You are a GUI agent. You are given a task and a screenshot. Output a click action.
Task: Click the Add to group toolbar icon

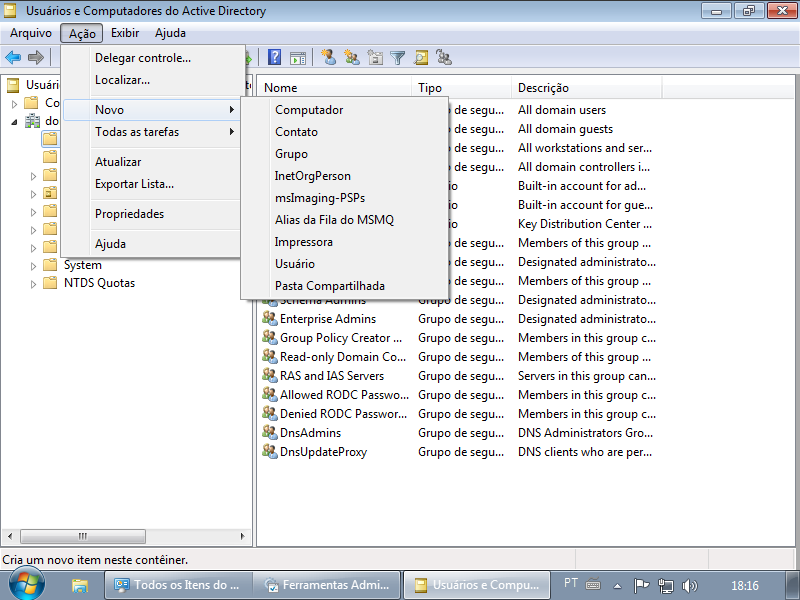(x=444, y=57)
